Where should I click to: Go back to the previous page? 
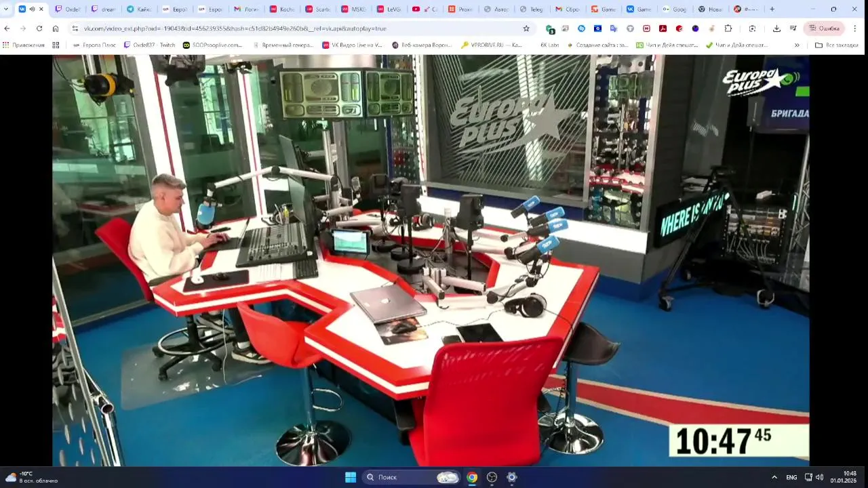[7, 28]
